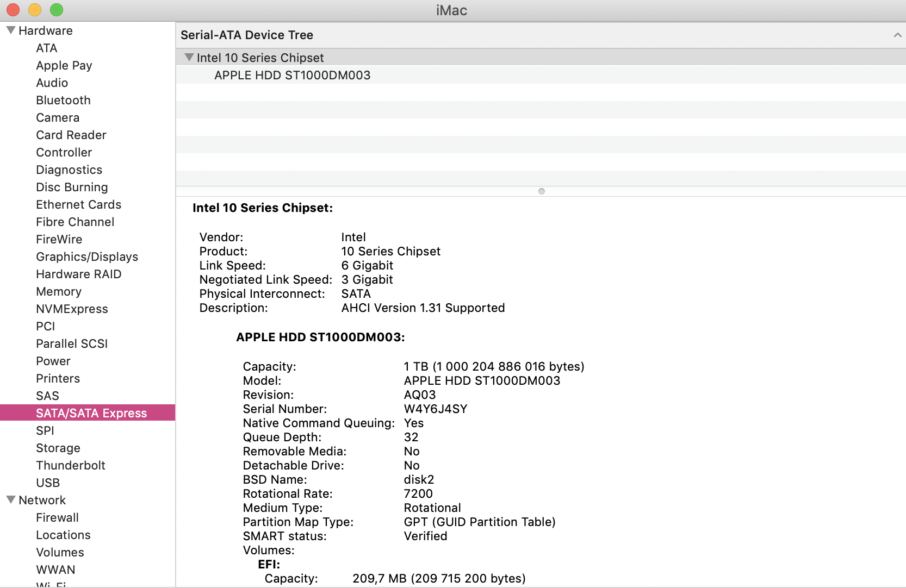Image resolution: width=906 pixels, height=588 pixels.
Task: Click the Queue Depth value 32
Action: [x=411, y=437]
